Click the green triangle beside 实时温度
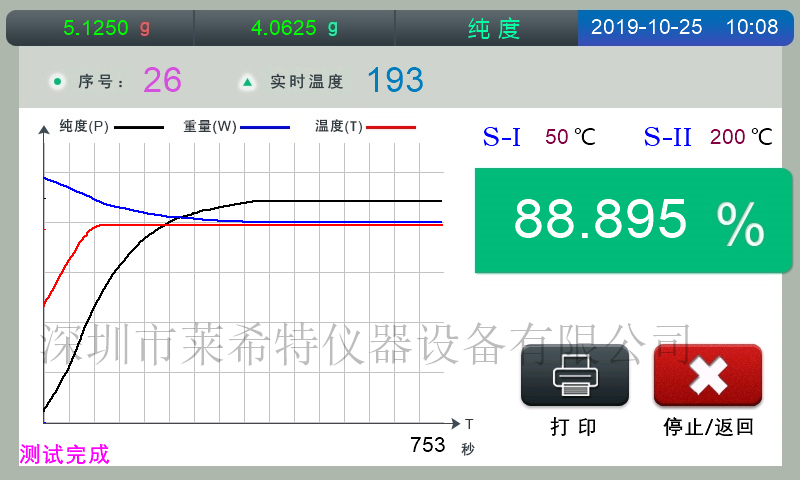The image size is (800, 480). coord(247,81)
